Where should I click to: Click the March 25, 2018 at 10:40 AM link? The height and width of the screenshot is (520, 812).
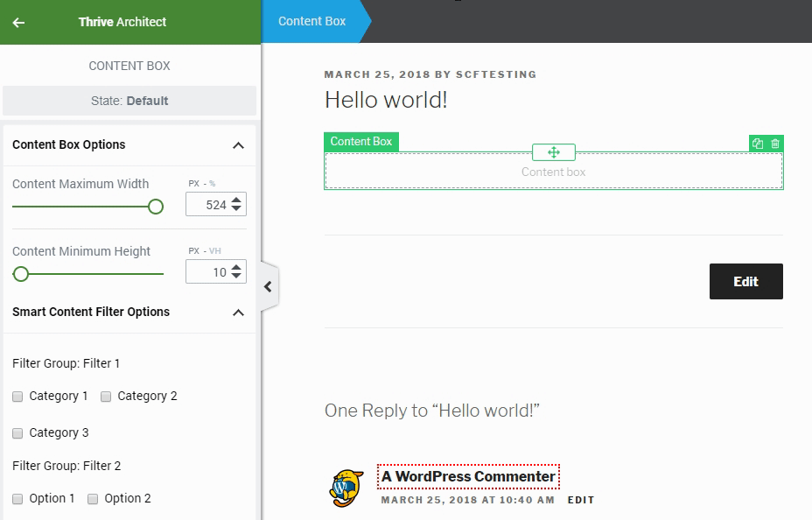tap(467, 500)
